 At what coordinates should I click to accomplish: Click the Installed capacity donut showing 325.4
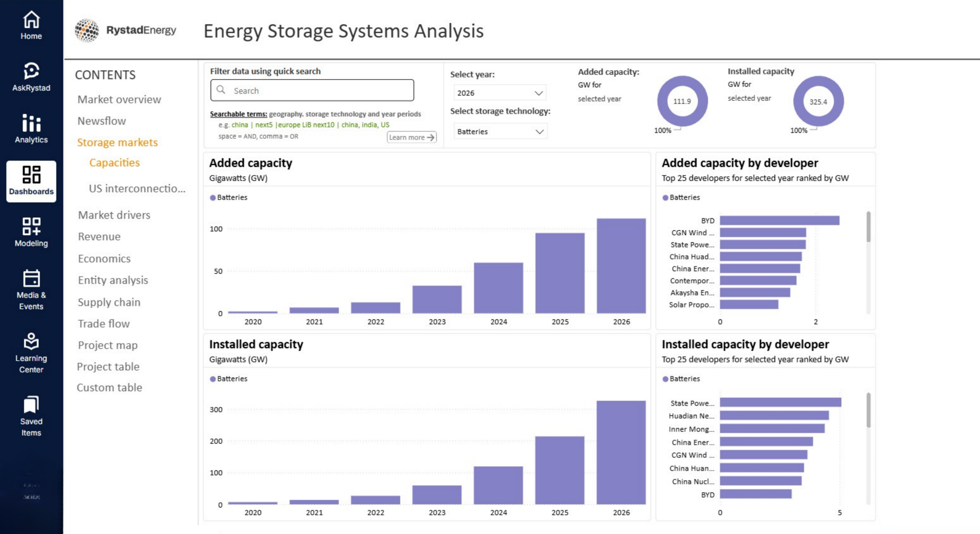pyautogui.click(x=818, y=101)
